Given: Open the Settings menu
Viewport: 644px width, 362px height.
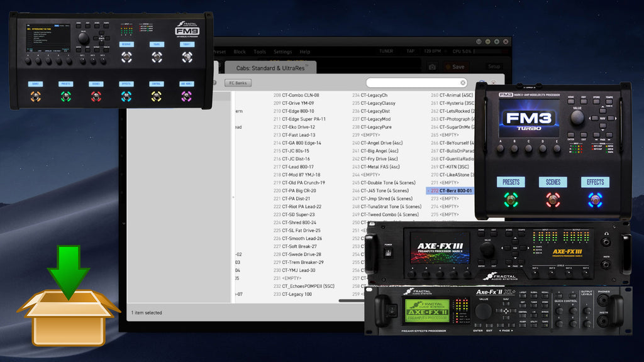Looking at the screenshot, I should [x=282, y=52].
